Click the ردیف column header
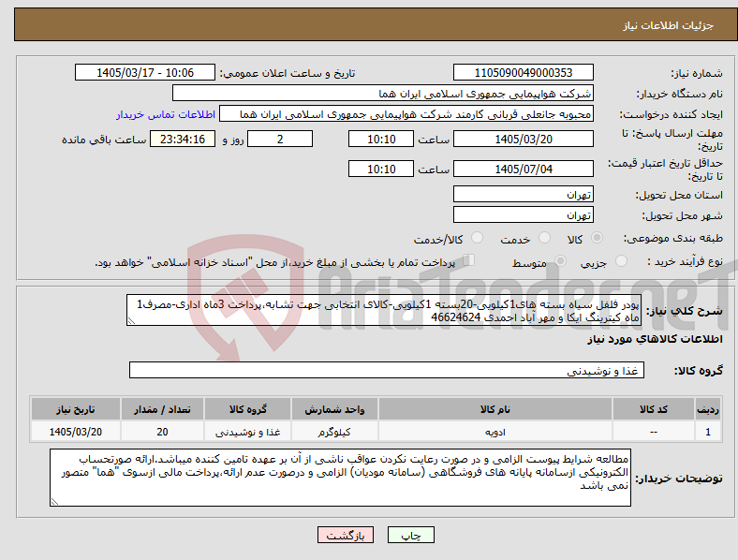 click(x=708, y=409)
